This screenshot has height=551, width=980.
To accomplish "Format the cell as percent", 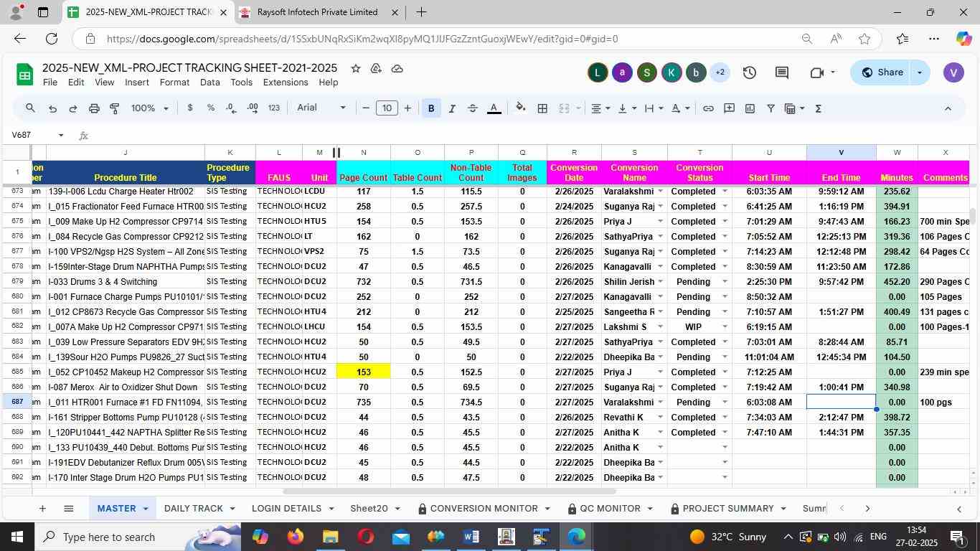I will click(x=211, y=108).
